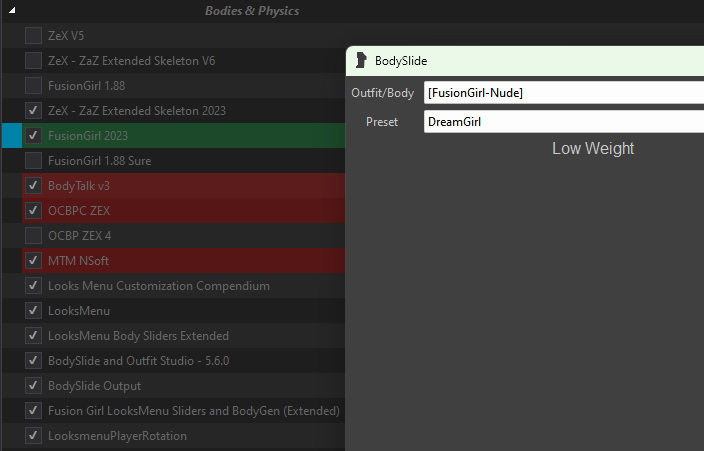Uncheck Looks Menu Customization Compendium

tap(33, 286)
